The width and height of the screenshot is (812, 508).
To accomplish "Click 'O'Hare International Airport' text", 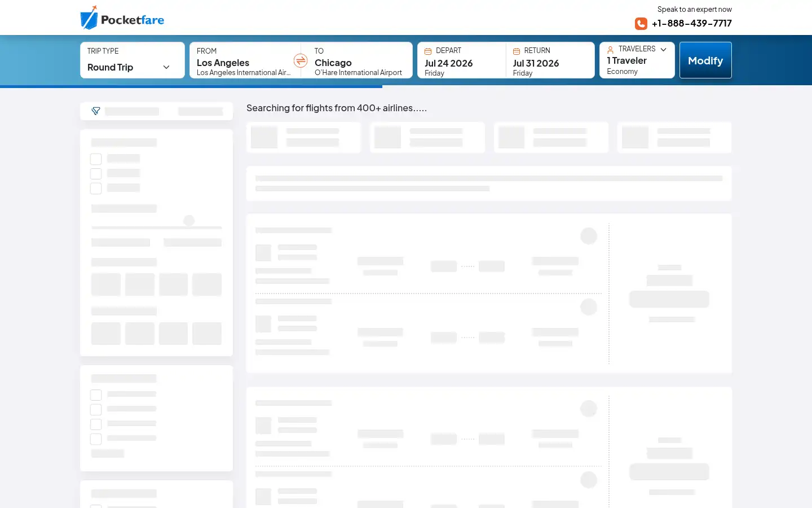I will [358, 73].
